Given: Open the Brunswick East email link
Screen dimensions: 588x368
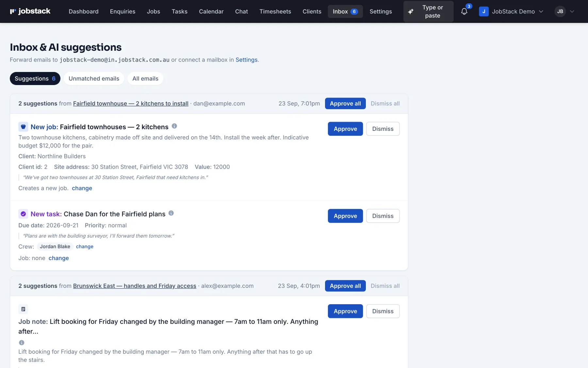Looking at the screenshot, I should [x=135, y=286].
